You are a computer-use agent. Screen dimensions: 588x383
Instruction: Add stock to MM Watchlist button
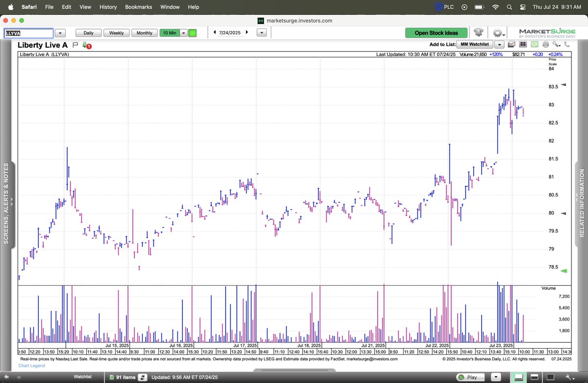474,44
